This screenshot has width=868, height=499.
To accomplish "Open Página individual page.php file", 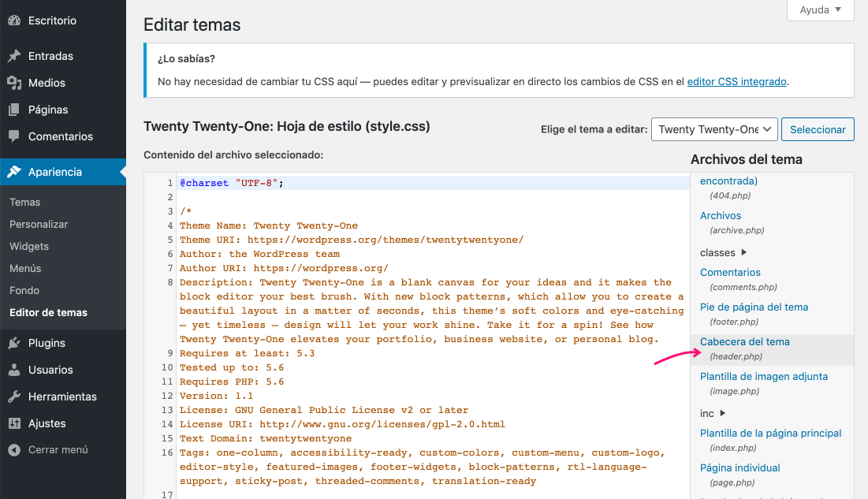I will 740,468.
